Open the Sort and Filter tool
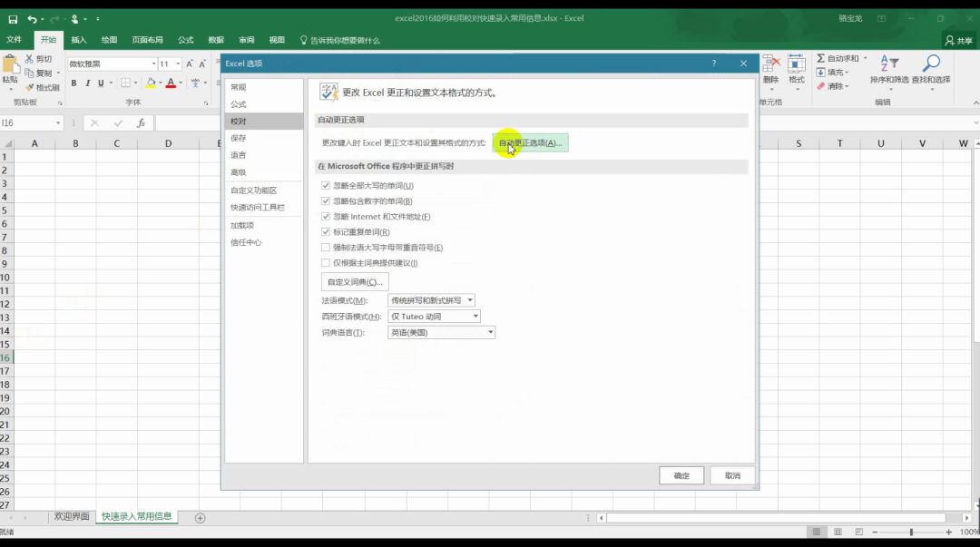 (889, 70)
